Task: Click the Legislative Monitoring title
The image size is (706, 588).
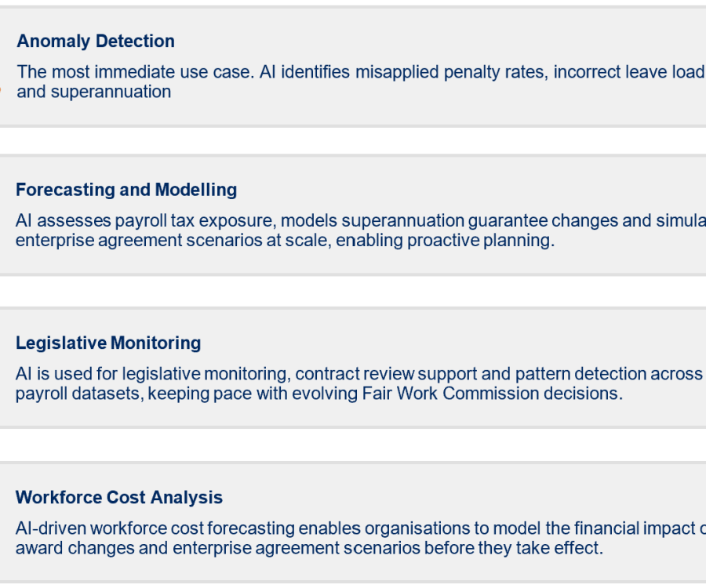Action: [x=108, y=343]
